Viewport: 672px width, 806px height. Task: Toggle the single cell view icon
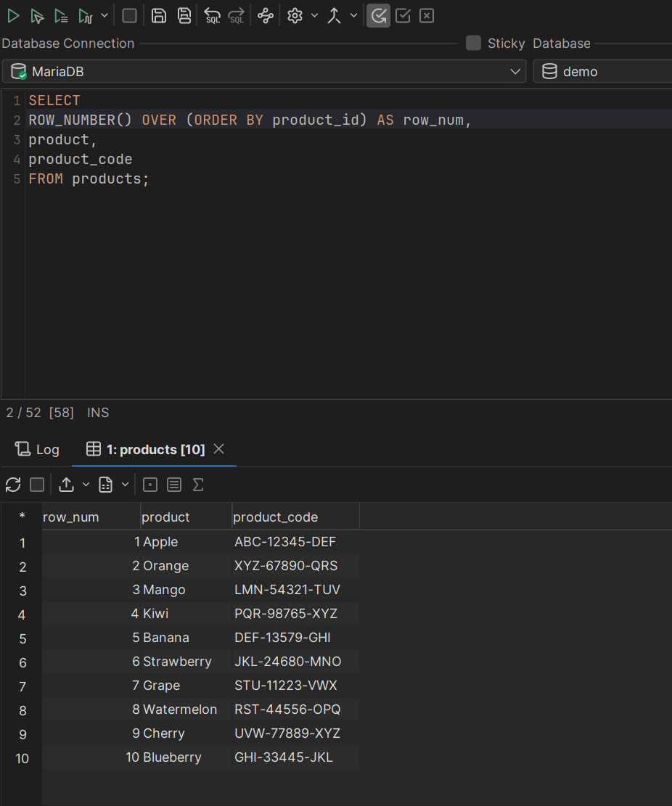(x=150, y=485)
